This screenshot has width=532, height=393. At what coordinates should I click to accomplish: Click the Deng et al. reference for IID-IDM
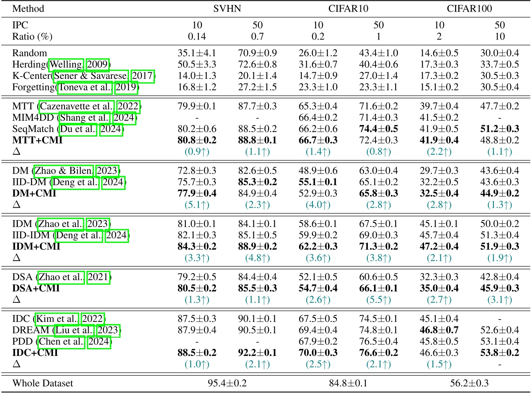point(79,236)
